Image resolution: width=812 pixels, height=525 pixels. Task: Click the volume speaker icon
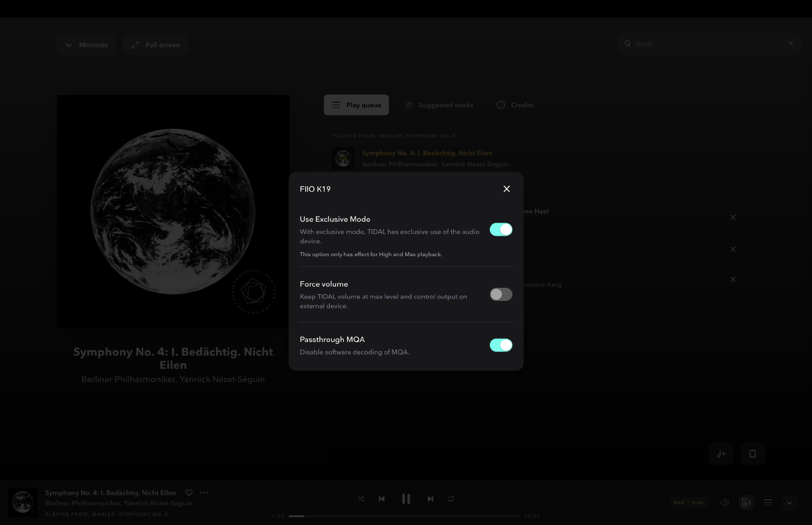coord(724,503)
